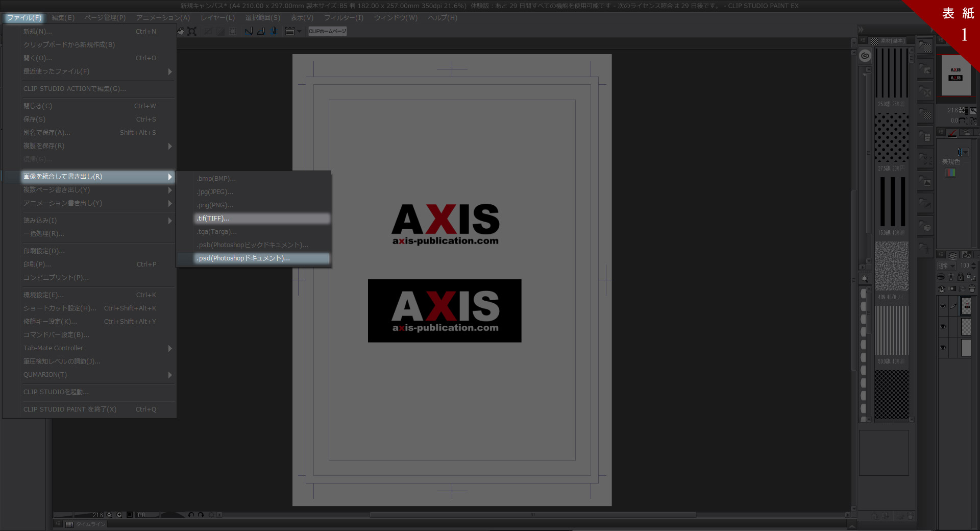
Task: Click the merge down arrow icon in layer panel
Action: 942,288
